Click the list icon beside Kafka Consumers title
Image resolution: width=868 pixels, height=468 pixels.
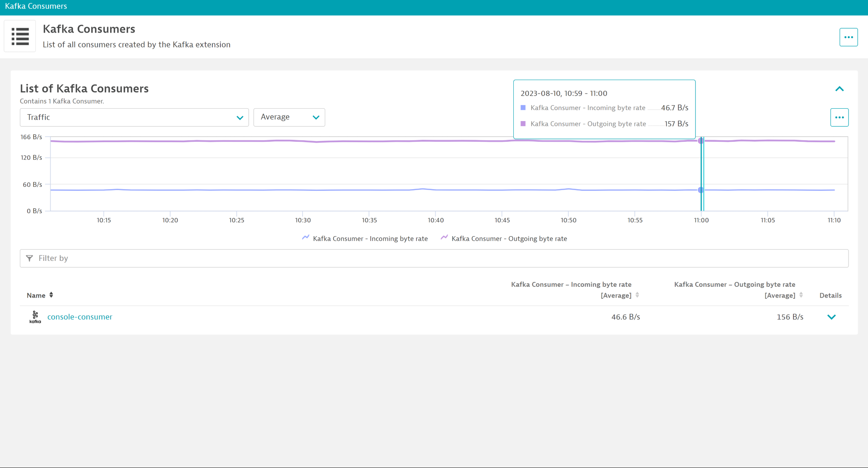20,36
